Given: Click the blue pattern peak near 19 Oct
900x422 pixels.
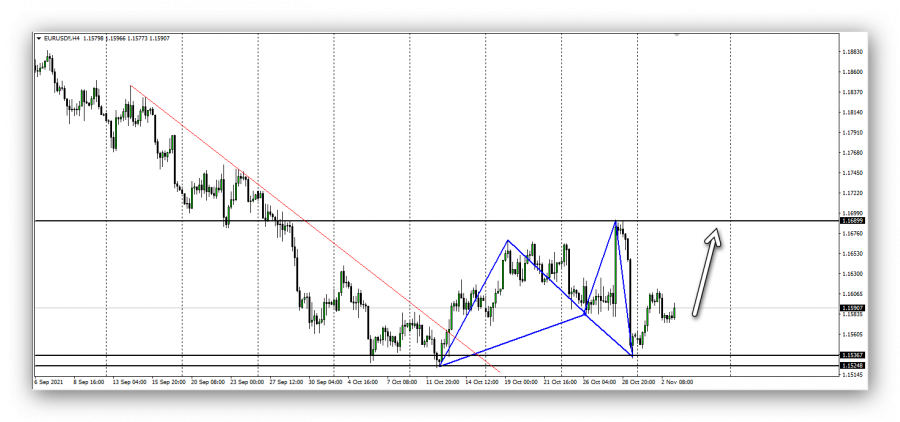Looking at the screenshot, I should 507,240.
